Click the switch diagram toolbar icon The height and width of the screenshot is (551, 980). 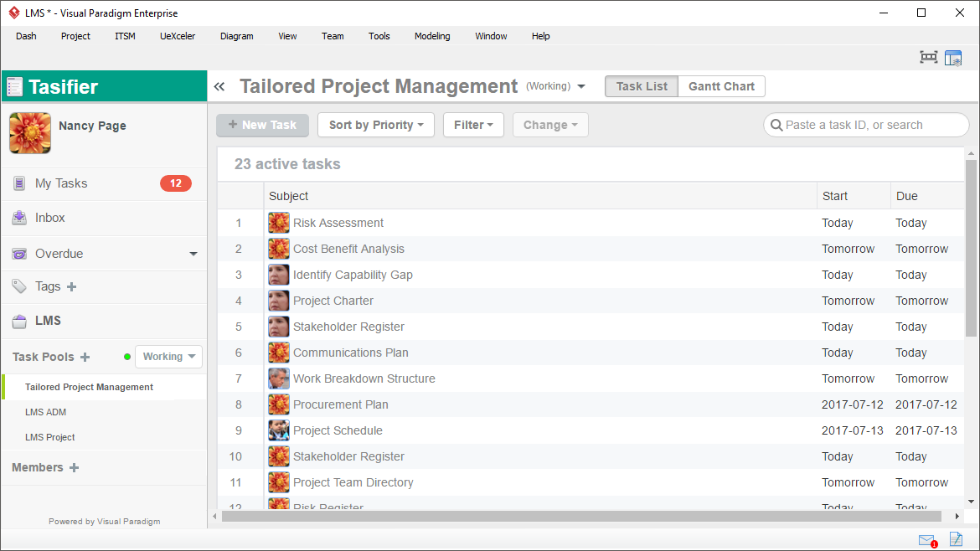[x=929, y=58]
